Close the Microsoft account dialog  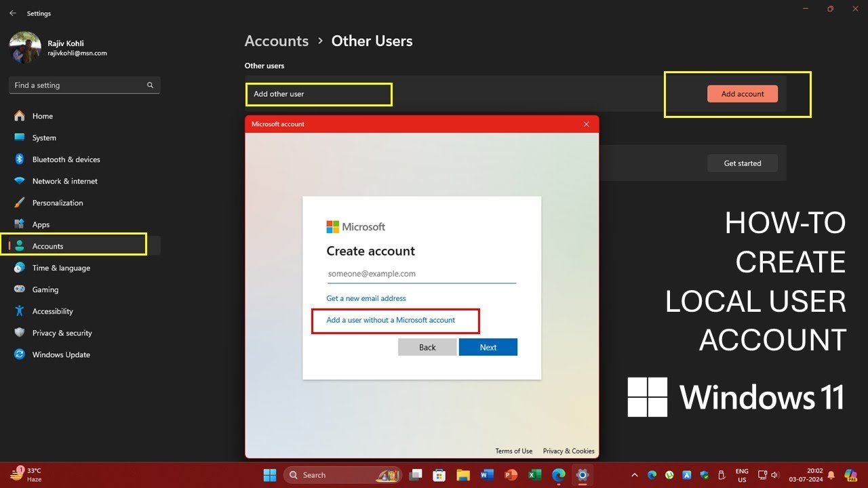click(587, 124)
